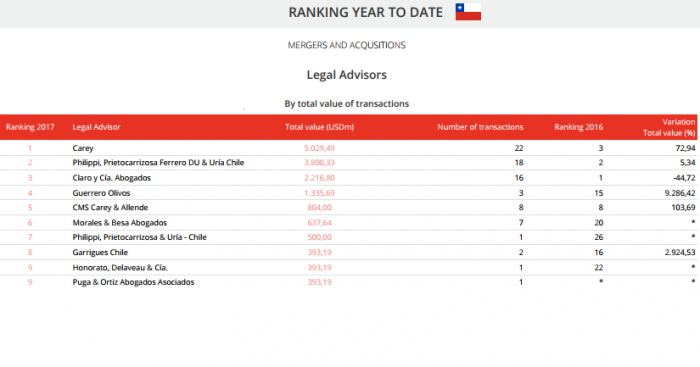Screen dimensions: 700x367
Task: Click total value 3.800,33
Action: pyautogui.click(x=319, y=163)
